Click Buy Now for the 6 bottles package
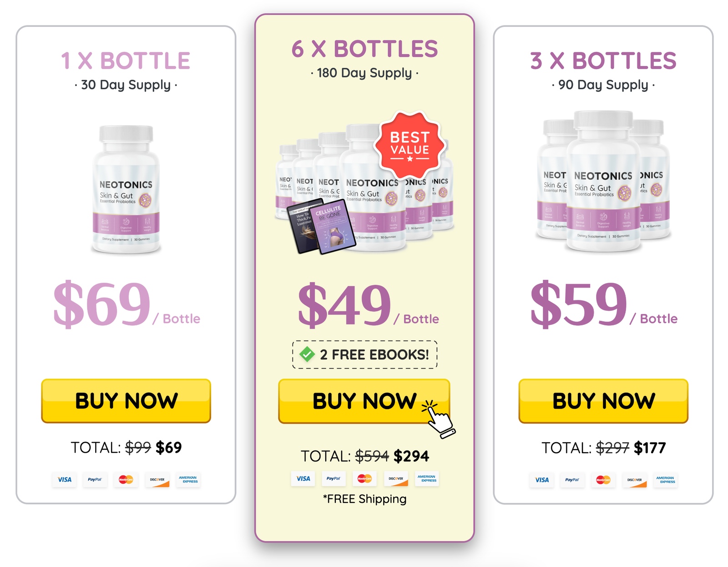The width and height of the screenshot is (728, 567). (x=364, y=401)
